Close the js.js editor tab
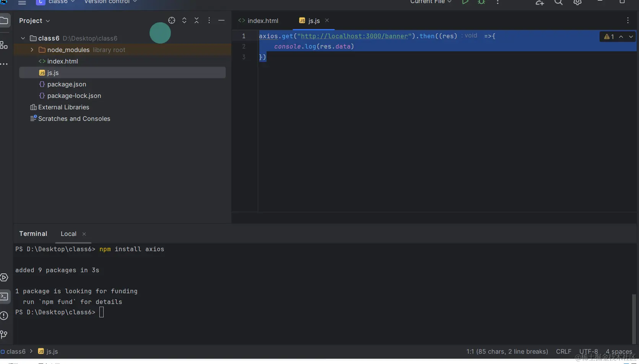Viewport: 639px width, 364px height. point(327,21)
